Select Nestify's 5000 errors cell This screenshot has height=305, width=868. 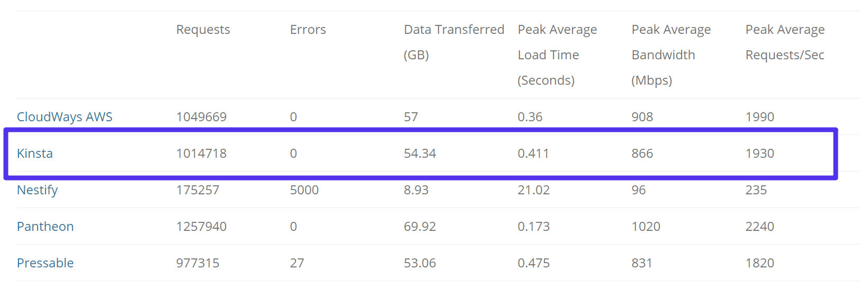pyautogui.click(x=304, y=190)
